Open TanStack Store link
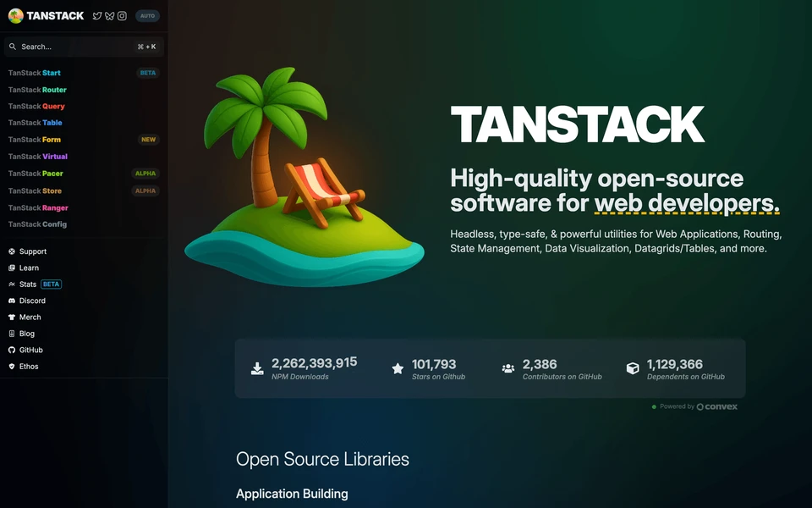 [x=35, y=190]
